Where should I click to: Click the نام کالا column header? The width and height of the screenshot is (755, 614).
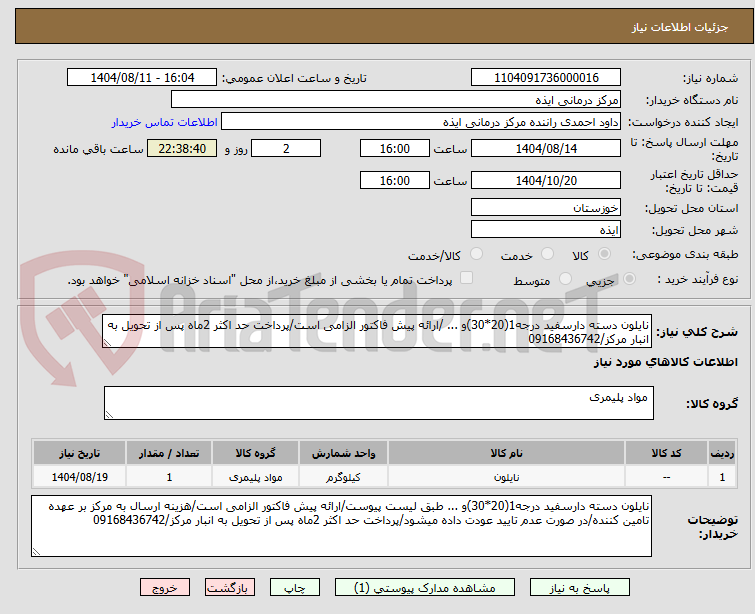tap(507, 453)
